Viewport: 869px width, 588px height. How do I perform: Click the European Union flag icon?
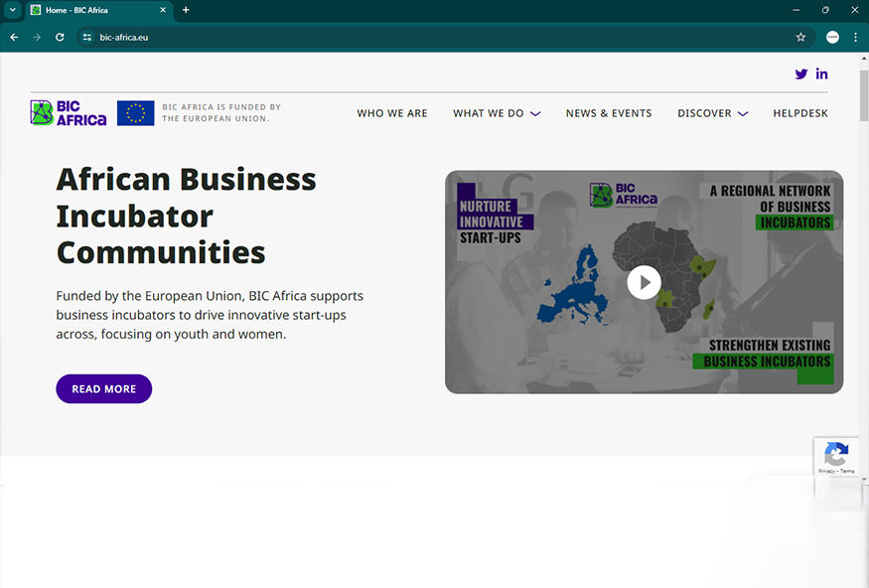click(x=135, y=113)
